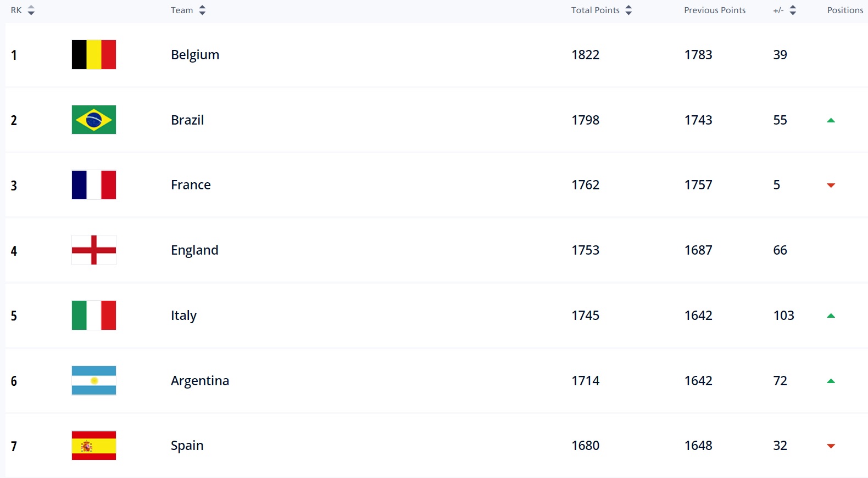Sort by +/- column arrows

(792, 10)
